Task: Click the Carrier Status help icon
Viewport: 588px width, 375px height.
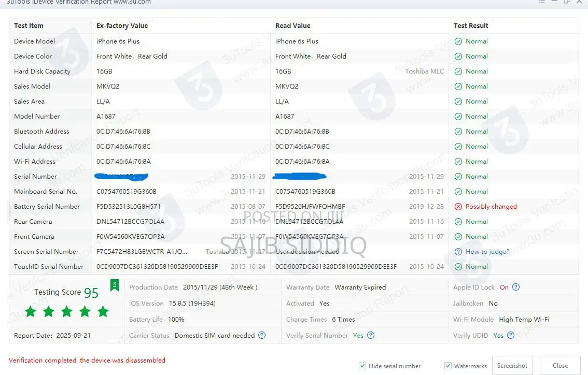Action: click(x=262, y=335)
